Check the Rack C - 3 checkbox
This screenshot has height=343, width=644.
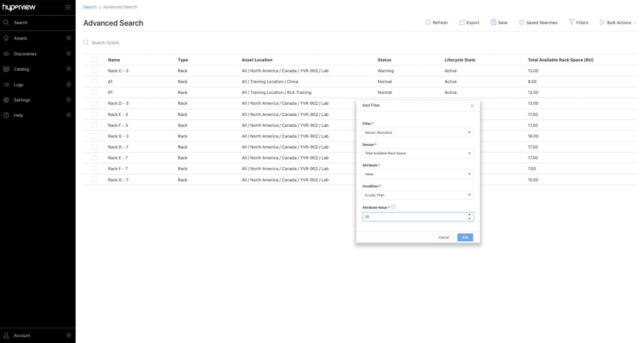click(95, 71)
